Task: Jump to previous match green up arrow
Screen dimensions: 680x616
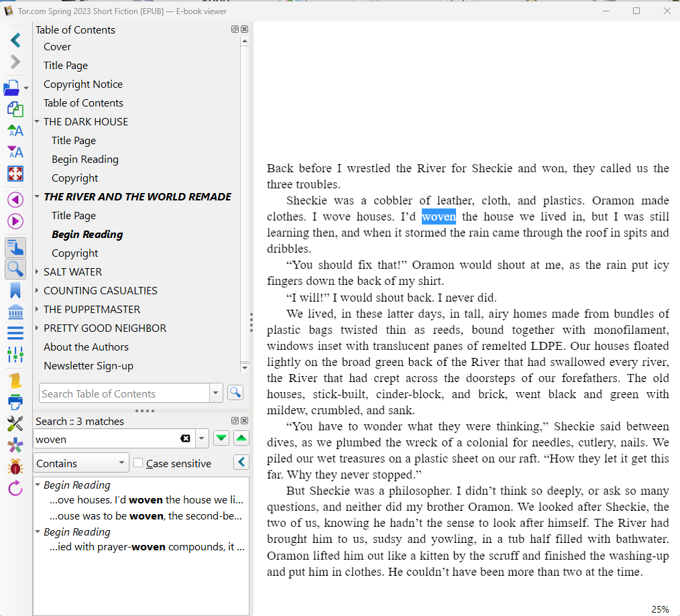Action: pyautogui.click(x=241, y=438)
